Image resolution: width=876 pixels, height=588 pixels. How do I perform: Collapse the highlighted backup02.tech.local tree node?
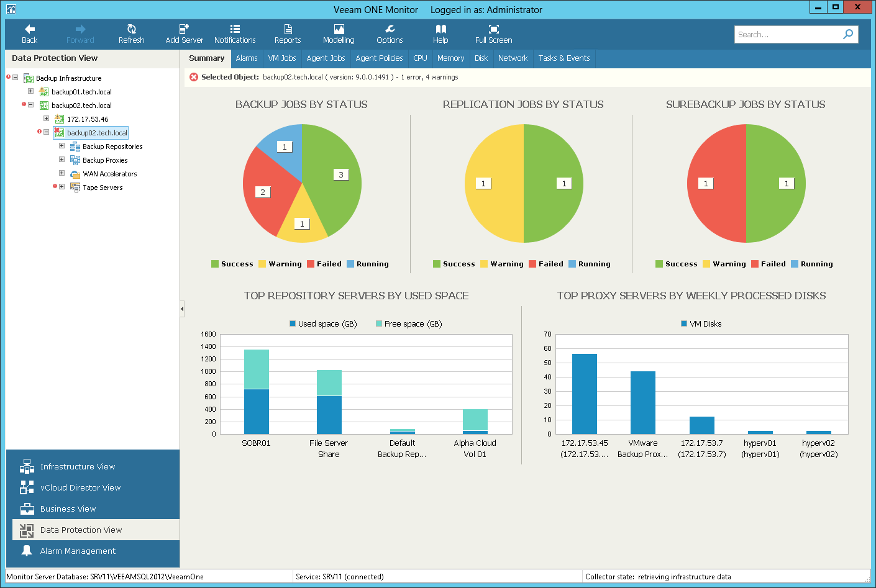point(46,132)
